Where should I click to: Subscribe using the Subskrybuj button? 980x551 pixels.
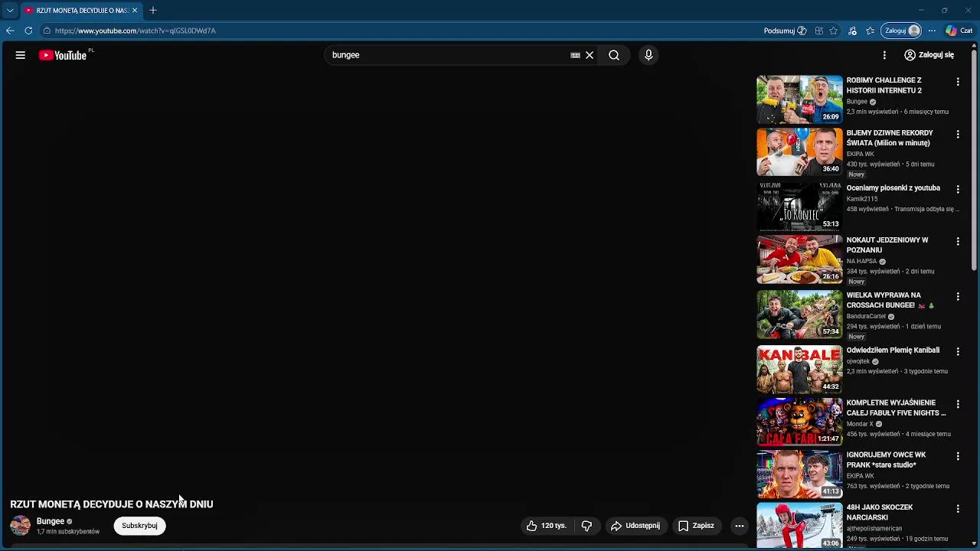click(x=139, y=526)
